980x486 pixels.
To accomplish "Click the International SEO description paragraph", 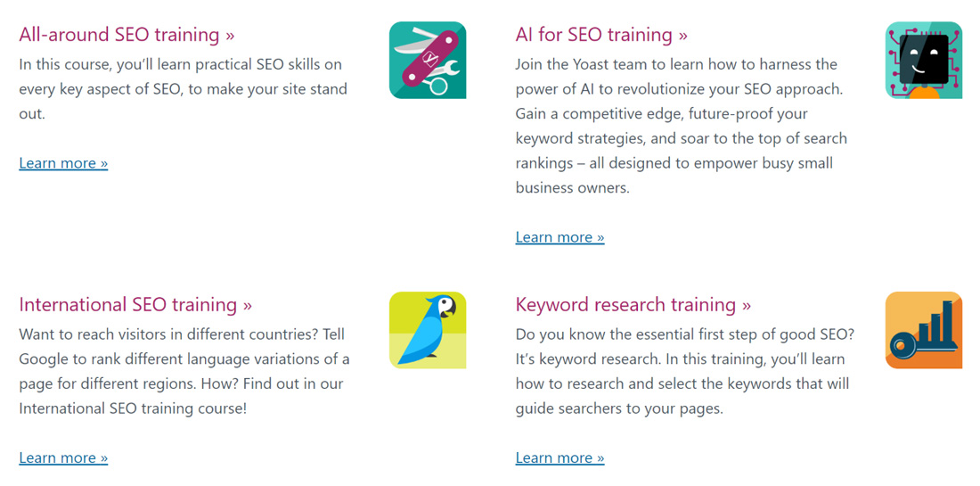I will pyautogui.click(x=184, y=371).
